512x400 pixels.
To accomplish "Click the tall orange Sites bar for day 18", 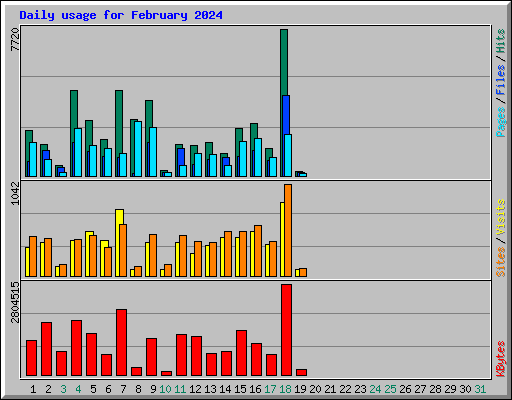I will [288, 230].
